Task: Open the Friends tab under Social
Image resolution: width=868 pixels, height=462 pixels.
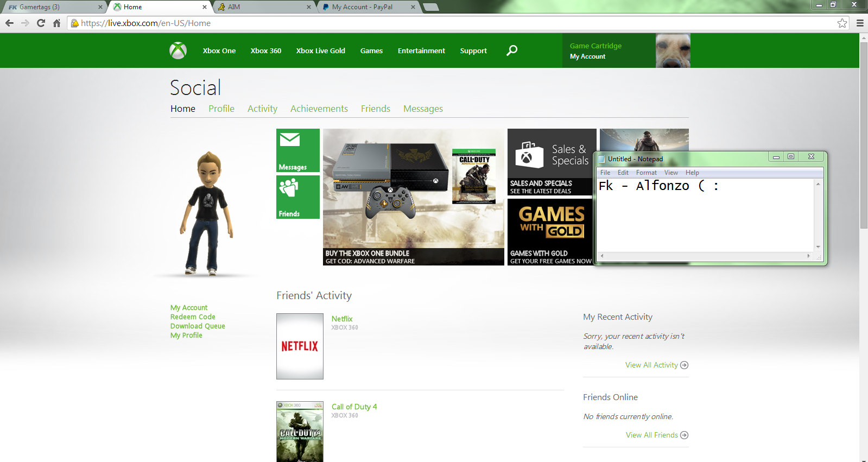Action: click(x=376, y=109)
